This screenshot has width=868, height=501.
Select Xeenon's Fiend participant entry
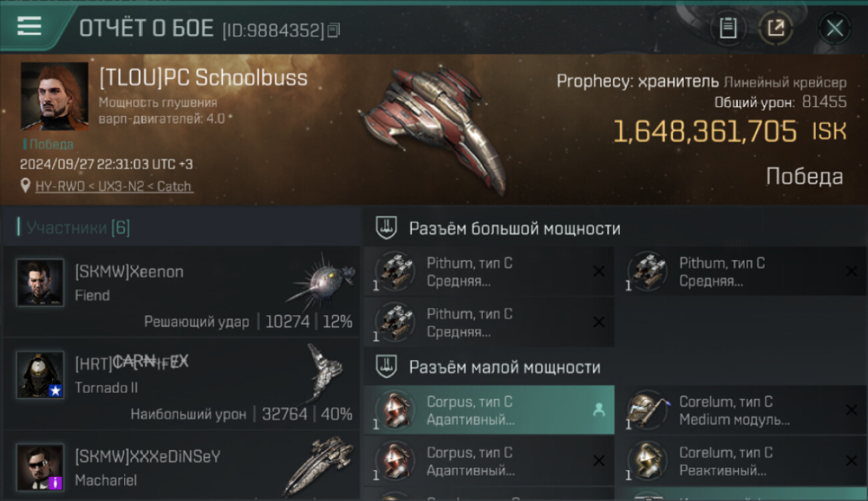(182, 291)
